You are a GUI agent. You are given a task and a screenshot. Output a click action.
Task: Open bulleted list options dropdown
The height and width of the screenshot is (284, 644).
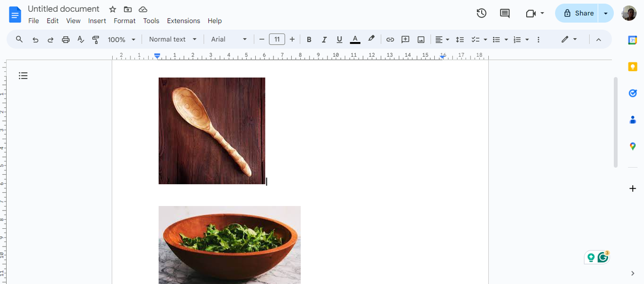click(x=500, y=39)
